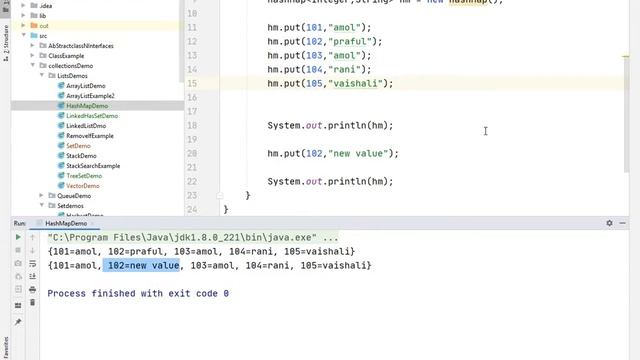Click the Restore Layout icon

click(x=18, y=305)
